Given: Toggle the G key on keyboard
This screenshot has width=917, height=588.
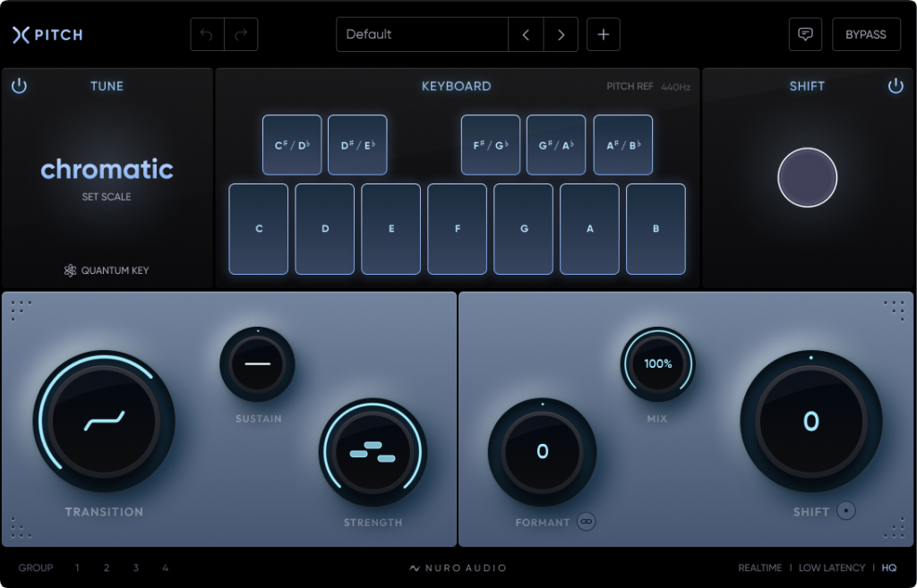Looking at the screenshot, I should pyautogui.click(x=523, y=228).
